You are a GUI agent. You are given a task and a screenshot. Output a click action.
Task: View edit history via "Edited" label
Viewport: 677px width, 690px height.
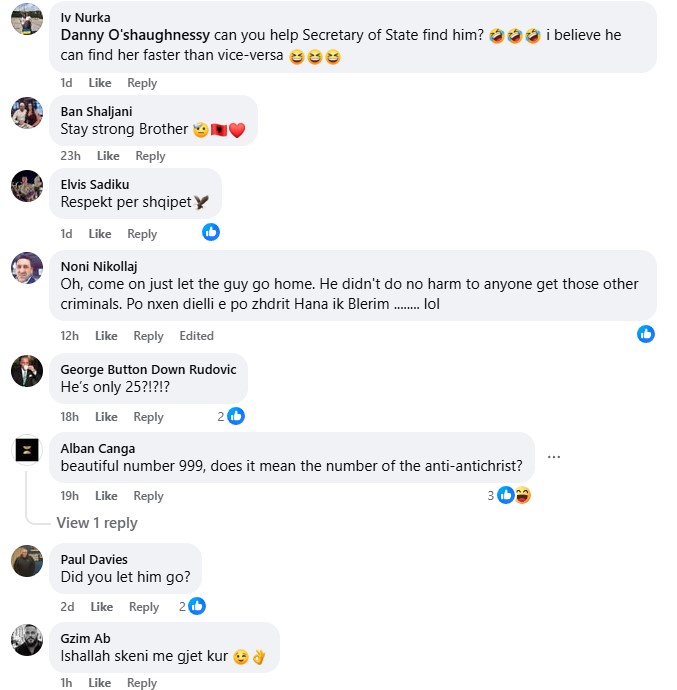point(196,336)
